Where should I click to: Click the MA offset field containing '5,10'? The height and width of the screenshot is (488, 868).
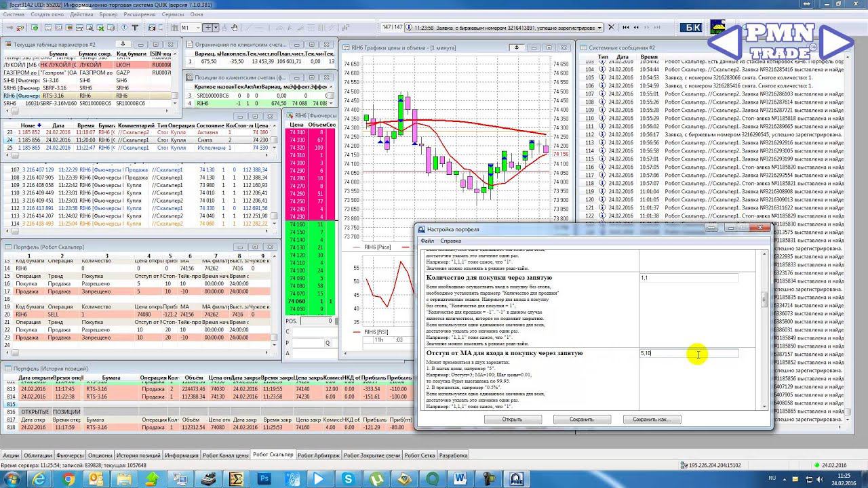pos(689,353)
